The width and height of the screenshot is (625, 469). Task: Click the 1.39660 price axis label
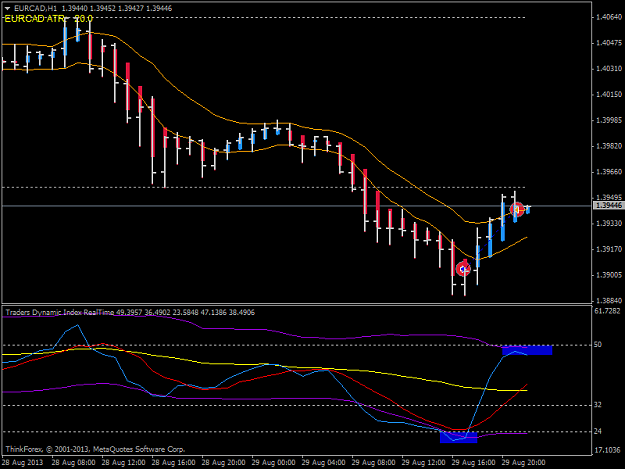click(x=609, y=172)
